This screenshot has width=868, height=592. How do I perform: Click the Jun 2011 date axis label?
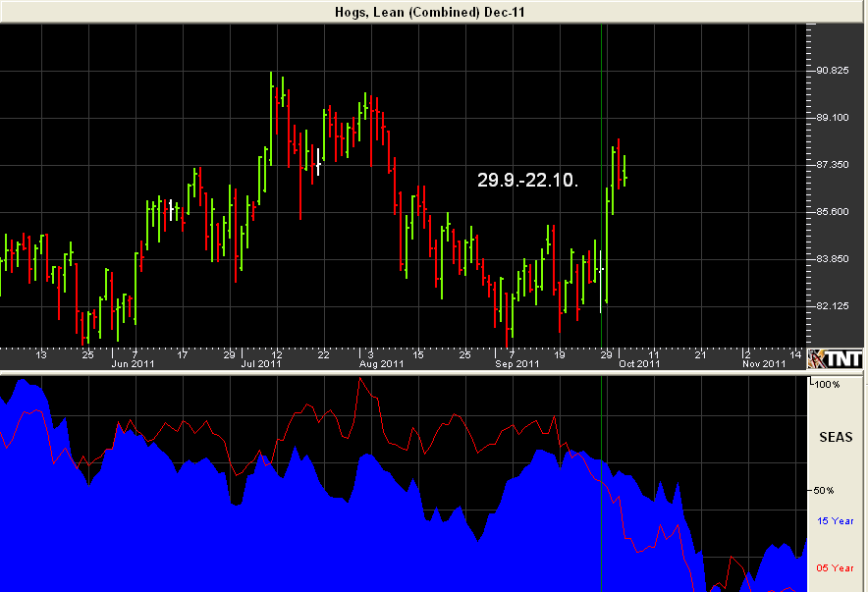[x=133, y=363]
